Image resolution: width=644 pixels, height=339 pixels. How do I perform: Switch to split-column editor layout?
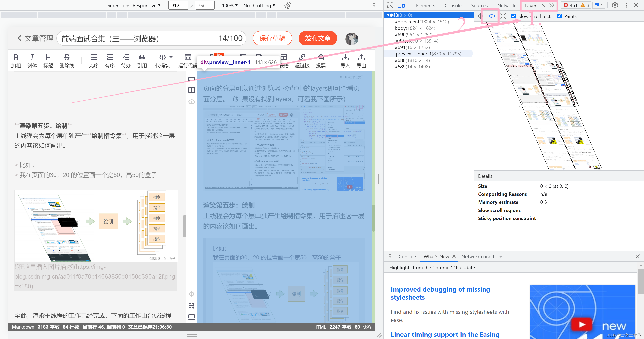click(x=192, y=90)
